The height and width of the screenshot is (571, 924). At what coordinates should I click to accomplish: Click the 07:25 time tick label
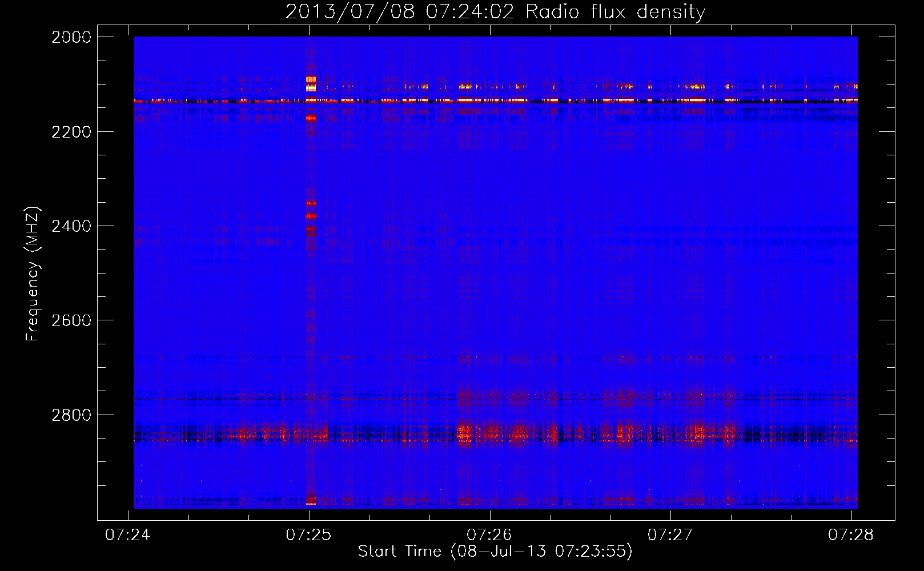click(309, 534)
